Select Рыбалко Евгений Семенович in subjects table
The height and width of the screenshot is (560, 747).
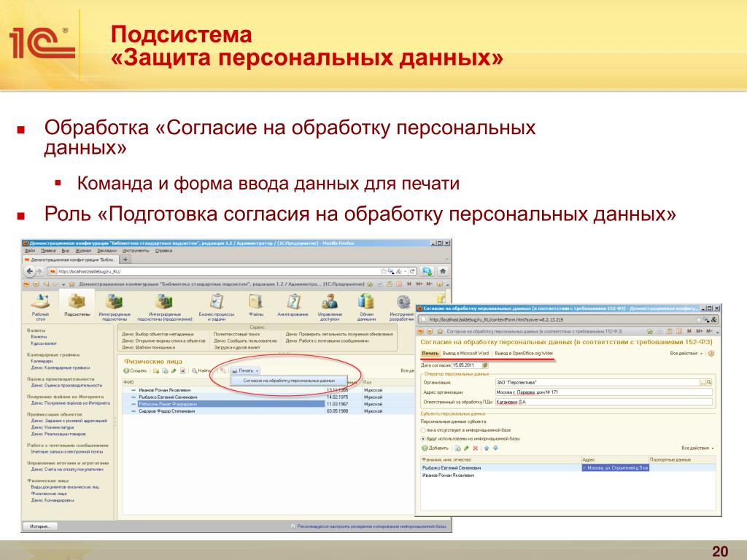click(x=500, y=467)
